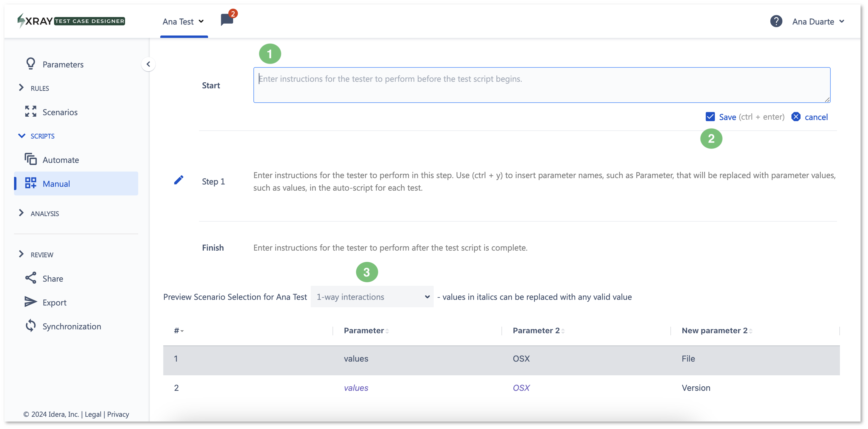Expand the REVIEW section
This screenshot has height=429, width=868.
[36, 254]
